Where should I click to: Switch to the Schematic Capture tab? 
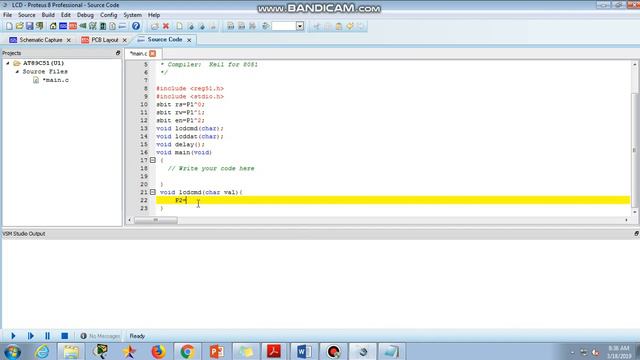point(41,40)
